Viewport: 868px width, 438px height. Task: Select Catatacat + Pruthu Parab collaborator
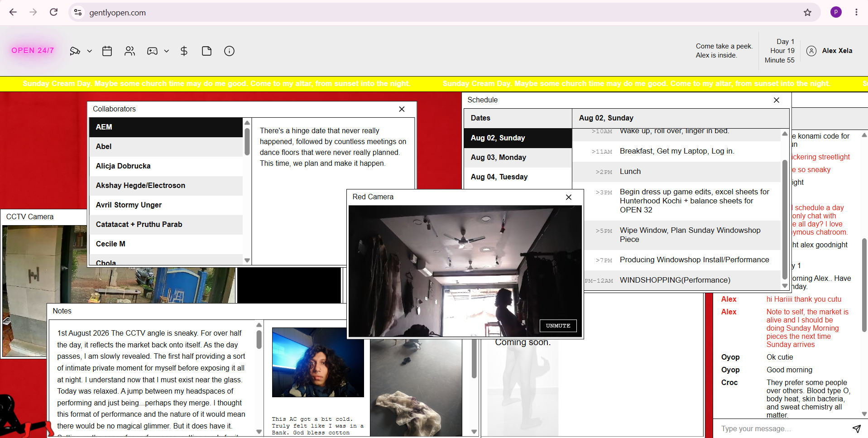166,224
